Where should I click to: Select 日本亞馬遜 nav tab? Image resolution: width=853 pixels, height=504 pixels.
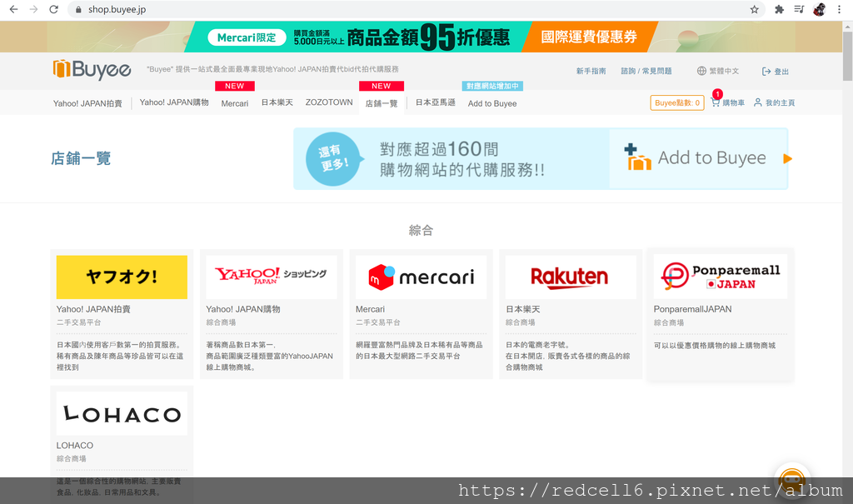(435, 102)
